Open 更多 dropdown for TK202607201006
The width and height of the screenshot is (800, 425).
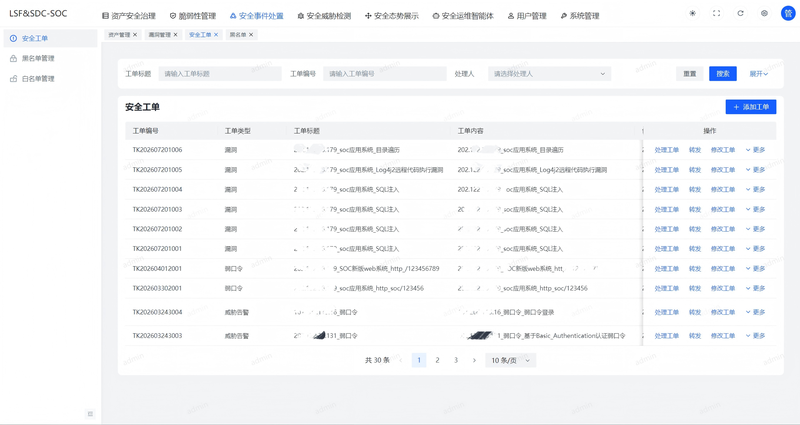(x=756, y=149)
